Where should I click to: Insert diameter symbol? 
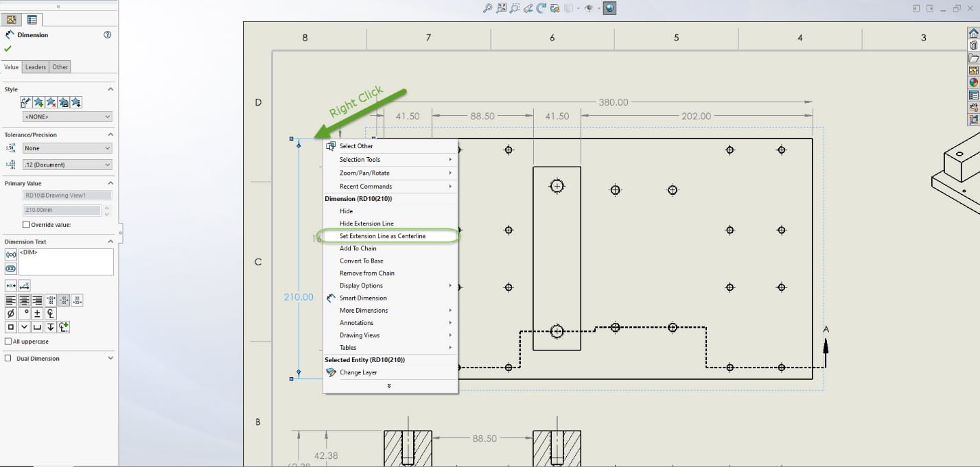click(11, 313)
